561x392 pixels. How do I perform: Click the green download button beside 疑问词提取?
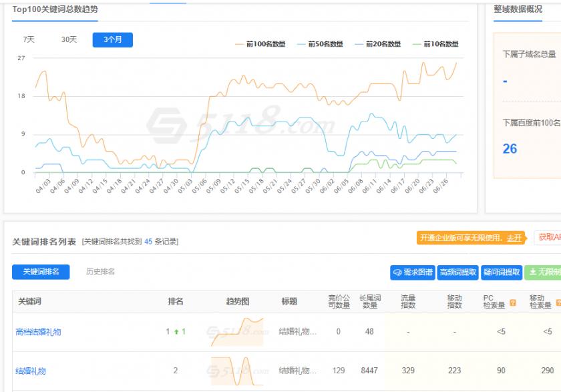(x=542, y=272)
